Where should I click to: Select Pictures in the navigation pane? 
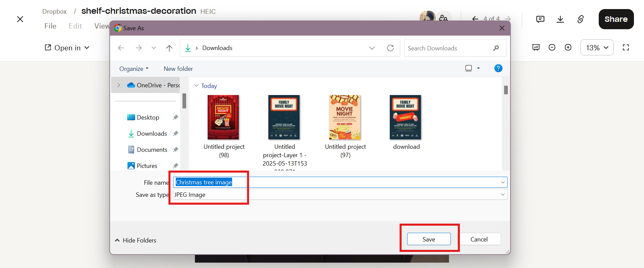tap(143, 166)
